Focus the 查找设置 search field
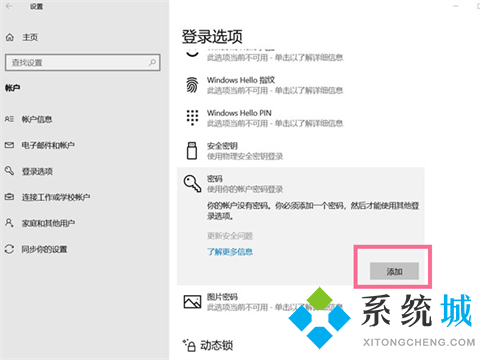Image resolution: width=480 pixels, height=360 pixels. pyautogui.click(x=83, y=62)
